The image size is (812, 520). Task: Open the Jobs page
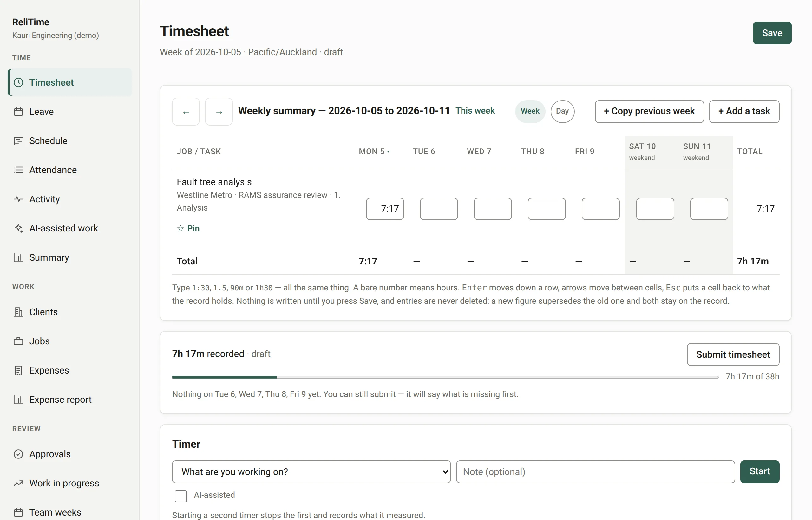pyautogui.click(x=70, y=341)
